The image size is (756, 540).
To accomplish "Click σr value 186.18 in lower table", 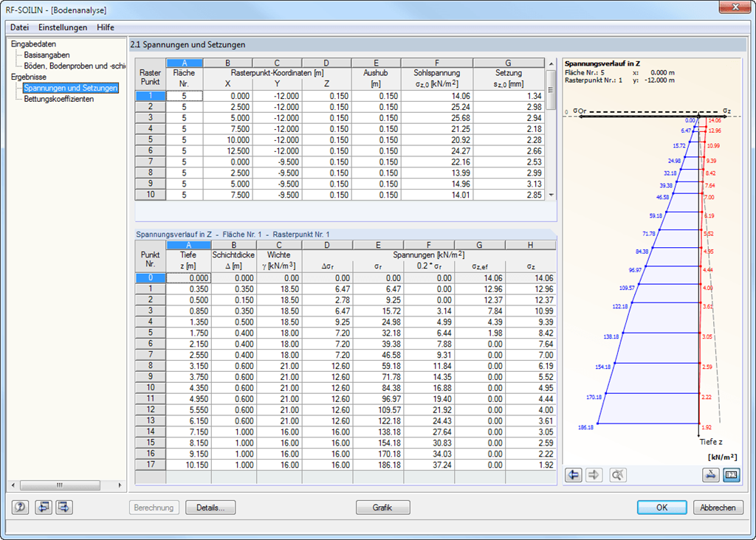I will (378, 465).
